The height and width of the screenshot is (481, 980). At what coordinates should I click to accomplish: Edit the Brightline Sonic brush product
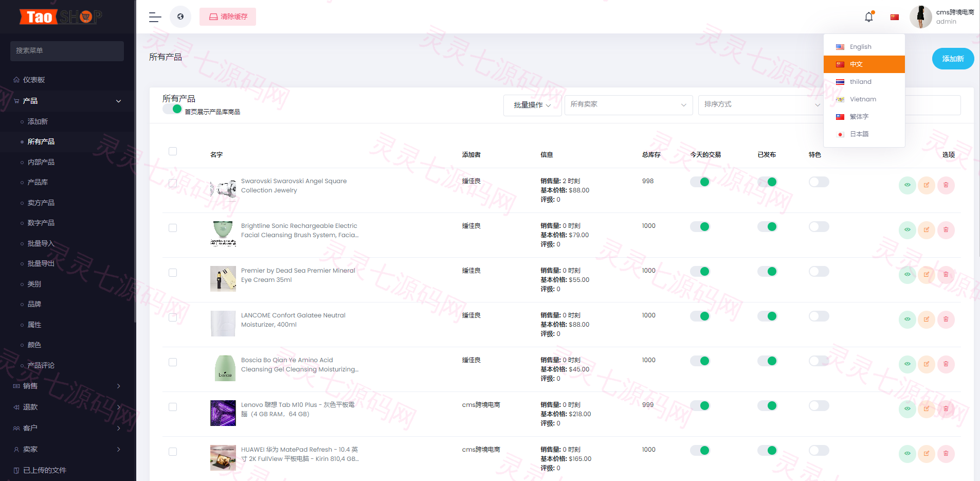pos(927,230)
